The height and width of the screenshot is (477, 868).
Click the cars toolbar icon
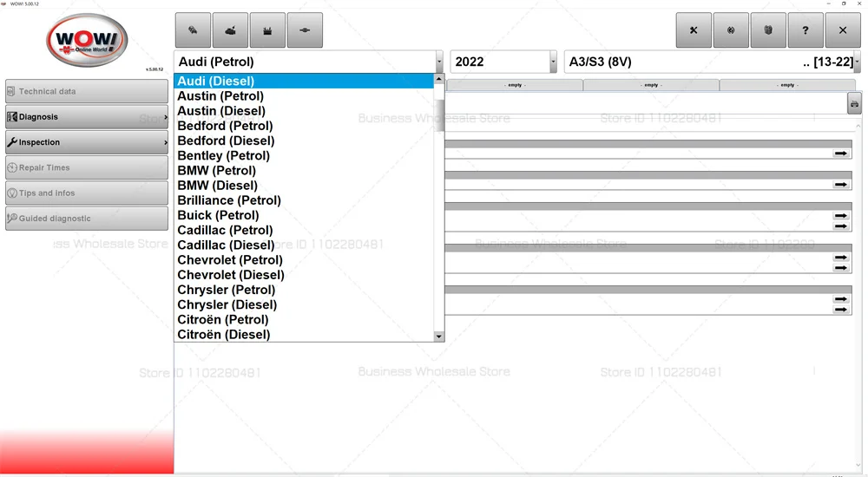193,30
